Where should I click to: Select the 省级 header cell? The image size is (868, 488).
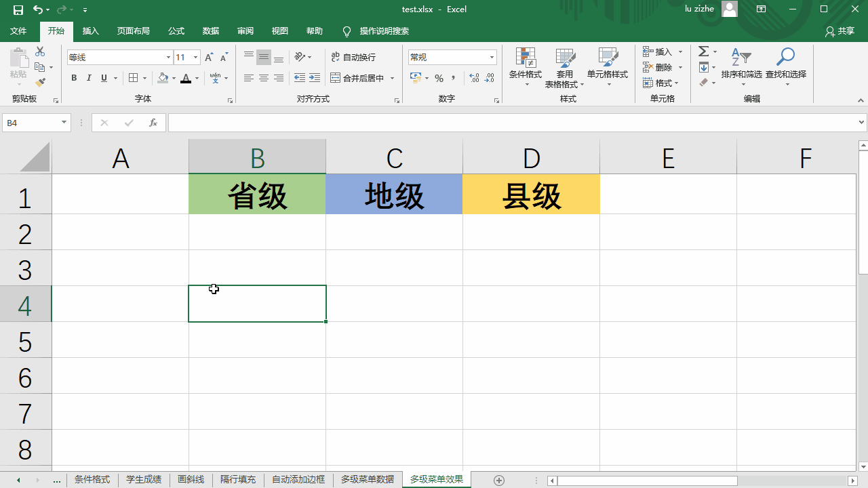257,195
